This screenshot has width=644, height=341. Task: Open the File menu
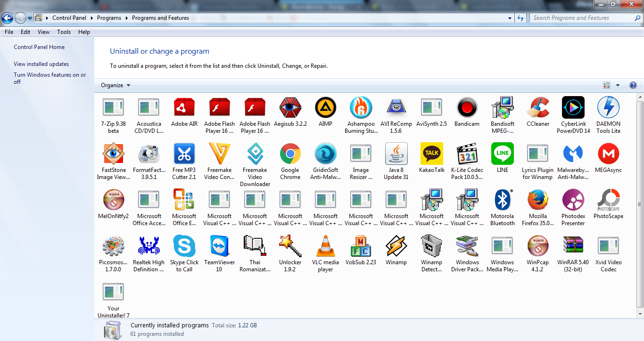pos(9,32)
